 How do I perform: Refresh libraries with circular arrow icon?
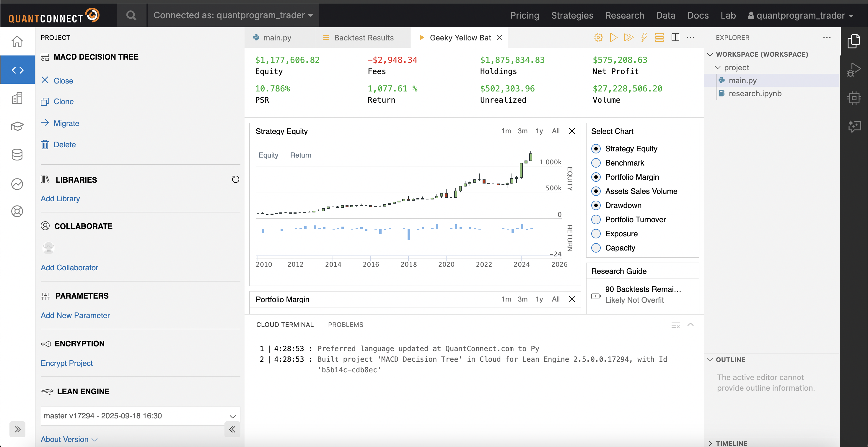[x=235, y=179]
